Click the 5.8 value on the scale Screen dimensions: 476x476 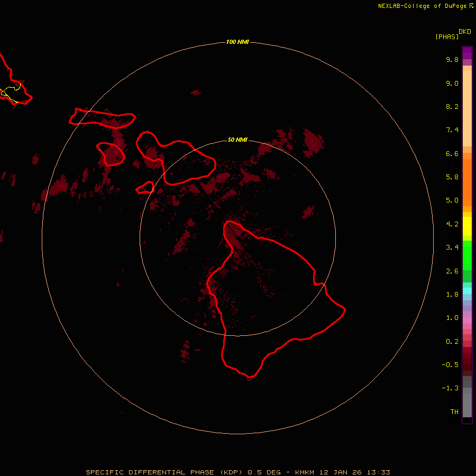(x=452, y=177)
